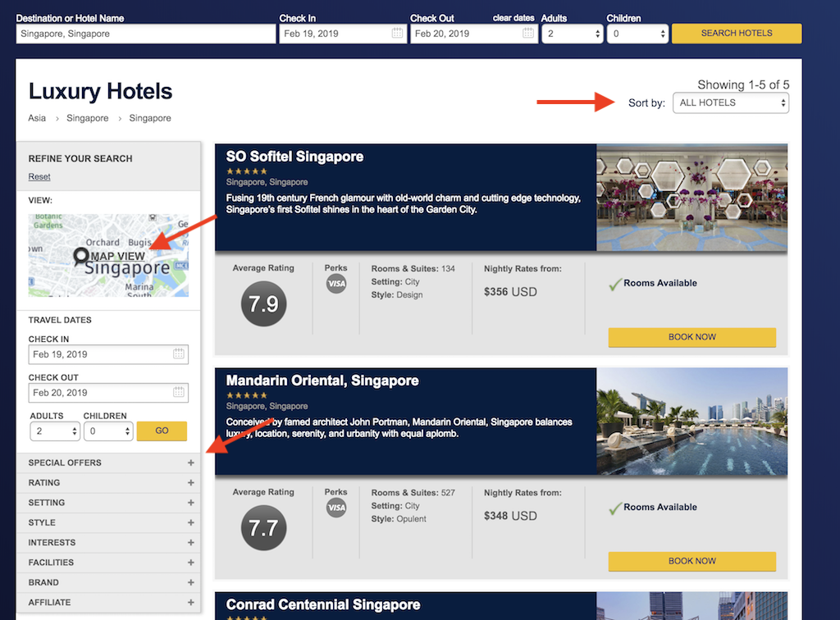Click the Go button in Travel Dates
Image resolution: width=840 pixels, height=620 pixels.
[x=162, y=431]
